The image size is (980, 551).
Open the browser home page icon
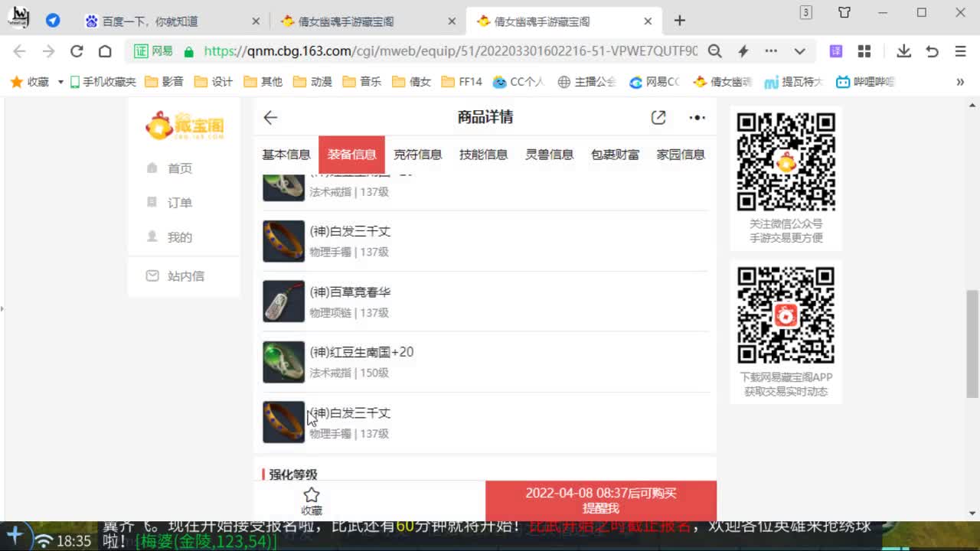click(105, 51)
